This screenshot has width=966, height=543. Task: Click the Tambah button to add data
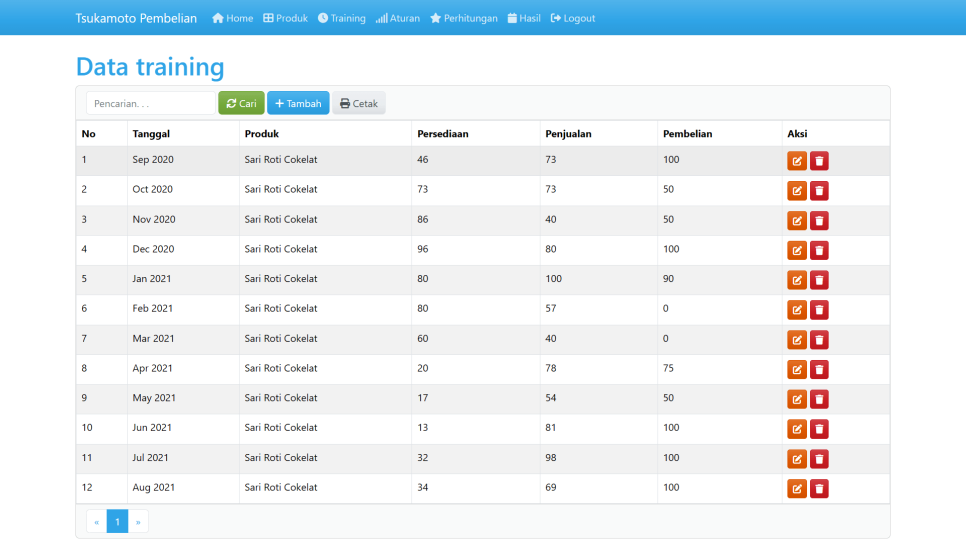pos(298,103)
